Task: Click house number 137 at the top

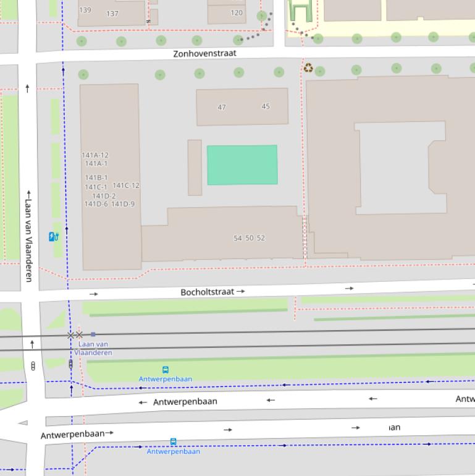Action: point(112,13)
